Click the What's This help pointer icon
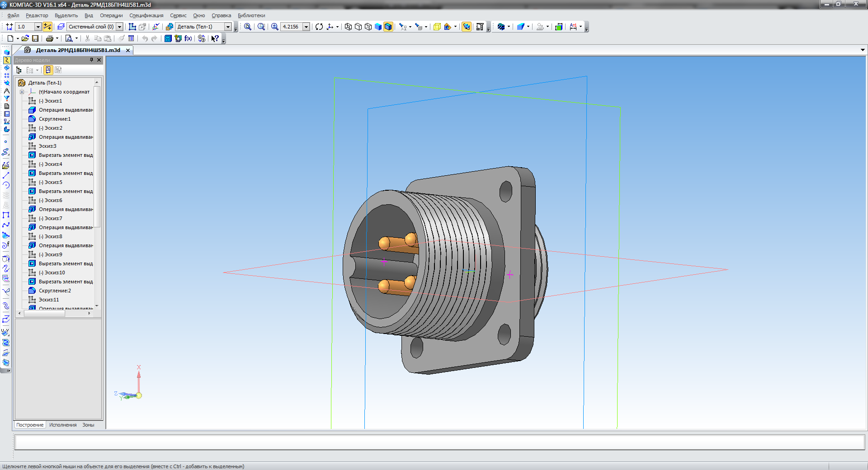 (215, 38)
